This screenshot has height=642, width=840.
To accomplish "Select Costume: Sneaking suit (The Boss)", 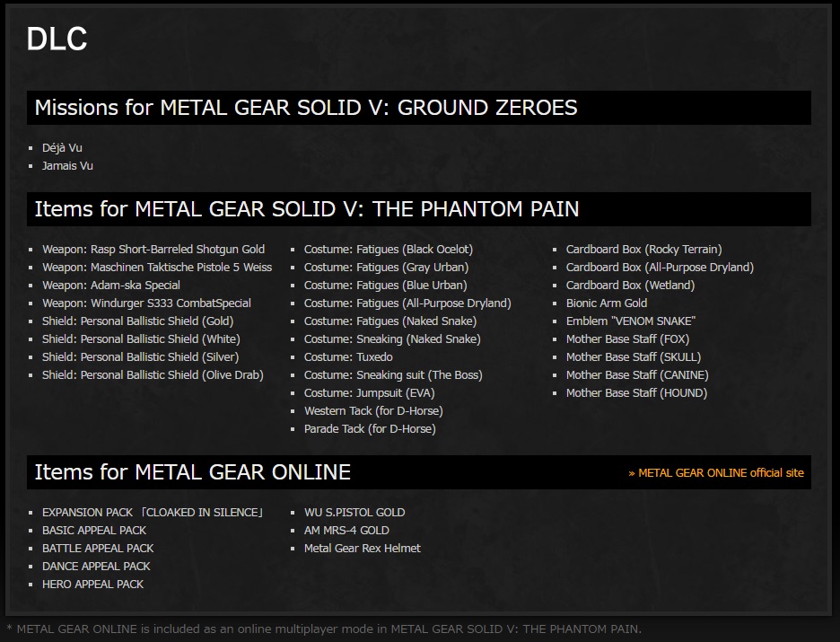I will click(393, 375).
